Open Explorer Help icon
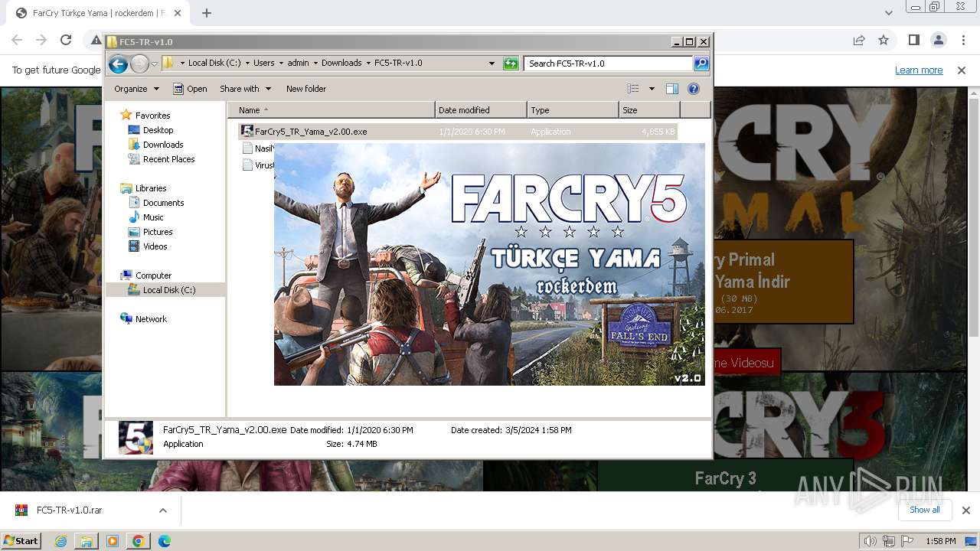The image size is (980, 551). (694, 89)
